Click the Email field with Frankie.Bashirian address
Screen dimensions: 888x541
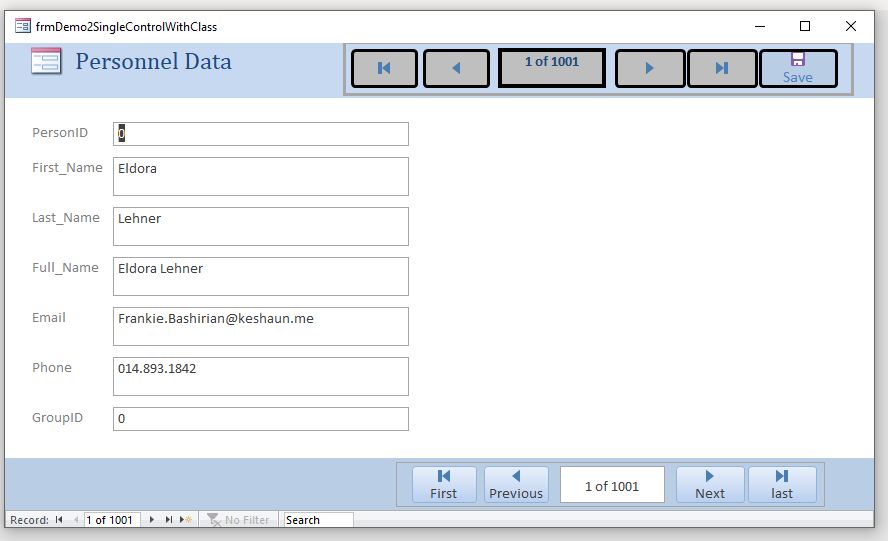point(261,326)
